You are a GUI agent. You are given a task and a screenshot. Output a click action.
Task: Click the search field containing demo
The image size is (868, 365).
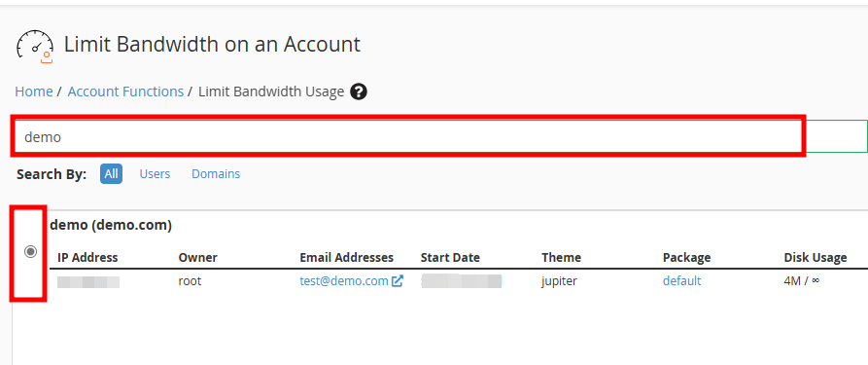click(440, 136)
